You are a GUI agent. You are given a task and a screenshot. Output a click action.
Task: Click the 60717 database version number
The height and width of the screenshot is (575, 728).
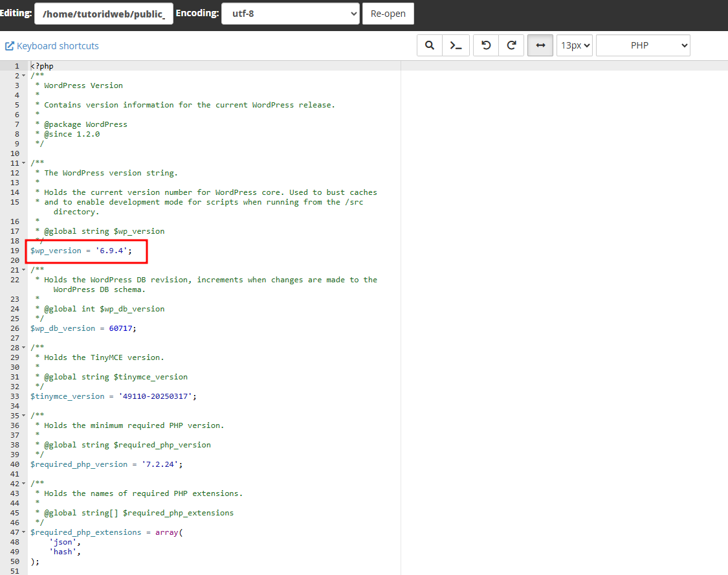point(121,328)
